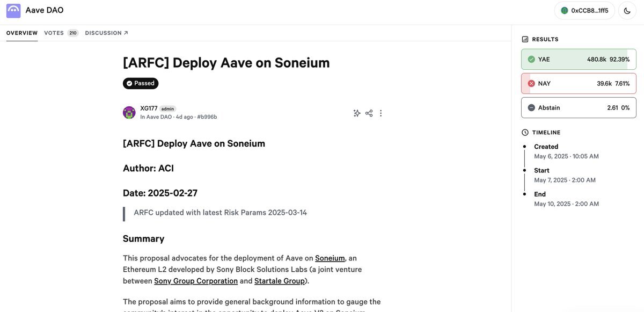Screen dimensions: 644x312
Task: Click the #b996b proposal ID
Action: (207, 117)
